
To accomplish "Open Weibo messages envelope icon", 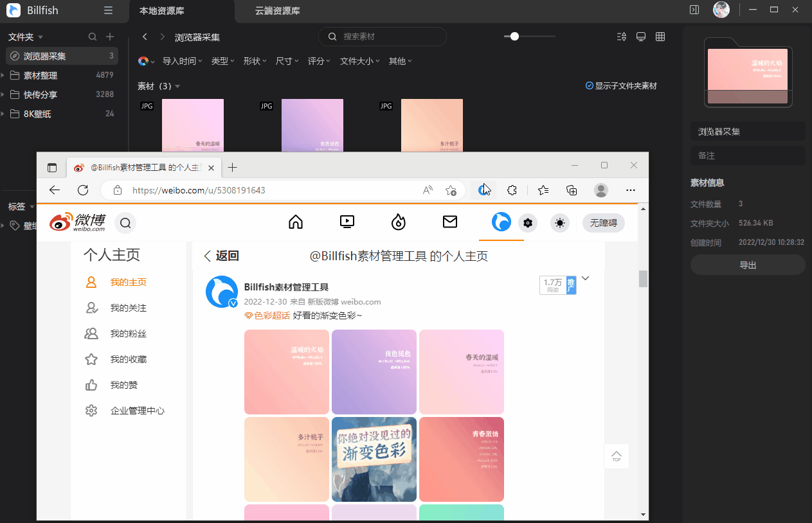I will pyautogui.click(x=449, y=222).
